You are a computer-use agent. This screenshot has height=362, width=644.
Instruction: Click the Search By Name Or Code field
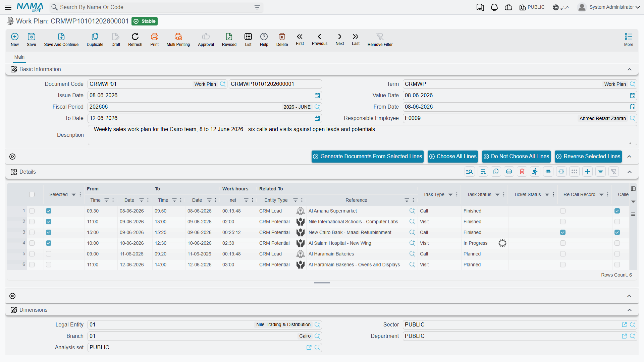click(156, 7)
